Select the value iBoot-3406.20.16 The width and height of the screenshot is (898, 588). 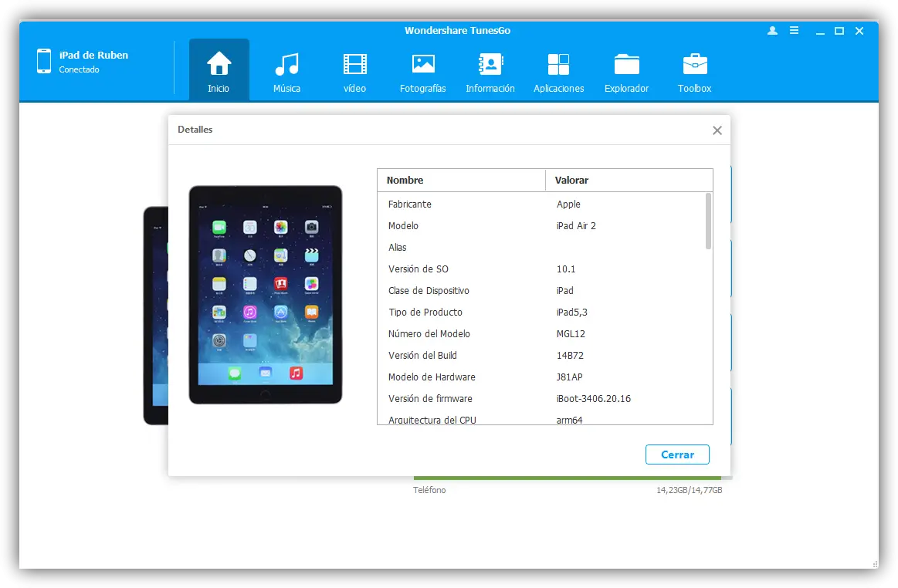coord(593,398)
